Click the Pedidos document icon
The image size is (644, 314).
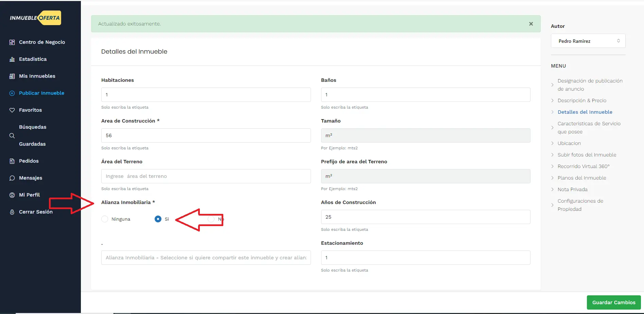click(12, 161)
